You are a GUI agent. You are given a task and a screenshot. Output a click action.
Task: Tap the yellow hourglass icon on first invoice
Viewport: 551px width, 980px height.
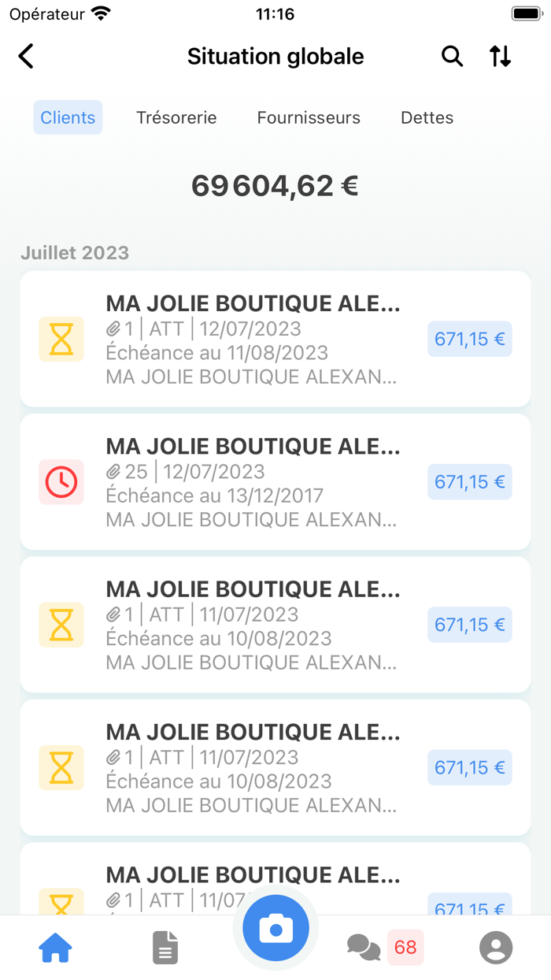61,339
